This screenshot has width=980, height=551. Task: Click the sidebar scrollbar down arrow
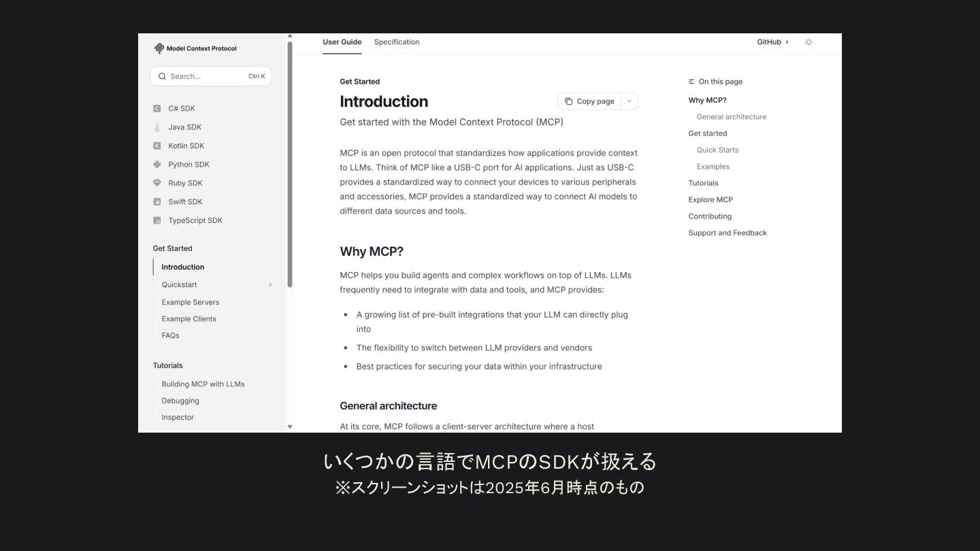[290, 427]
